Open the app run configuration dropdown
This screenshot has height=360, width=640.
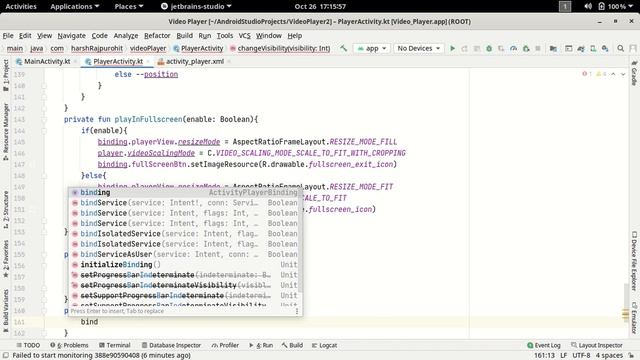pos(371,48)
